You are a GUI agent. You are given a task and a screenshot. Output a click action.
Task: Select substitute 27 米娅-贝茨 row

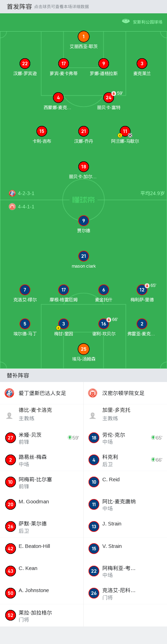pyautogui.click(x=41, y=438)
